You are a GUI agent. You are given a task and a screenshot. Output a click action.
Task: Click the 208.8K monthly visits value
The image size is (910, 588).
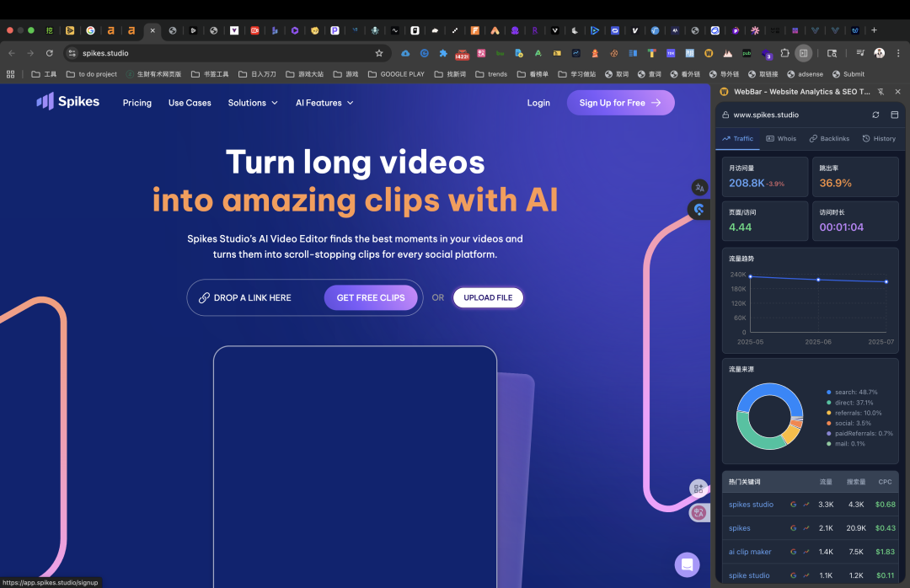747,183
